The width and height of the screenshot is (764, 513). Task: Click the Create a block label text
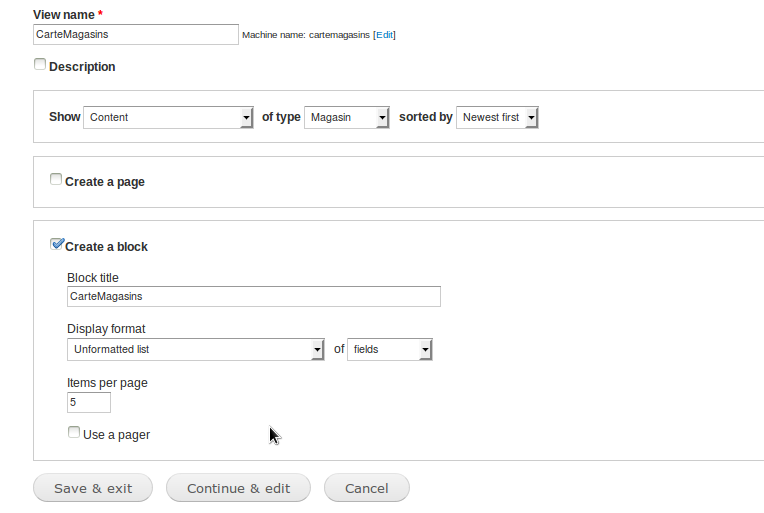pyautogui.click(x=106, y=247)
